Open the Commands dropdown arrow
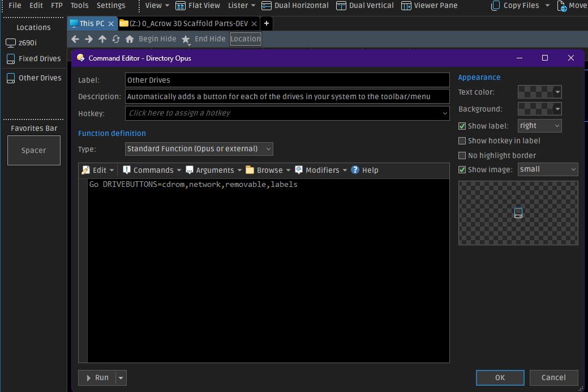Image resolution: width=588 pixels, height=392 pixels. 179,171
